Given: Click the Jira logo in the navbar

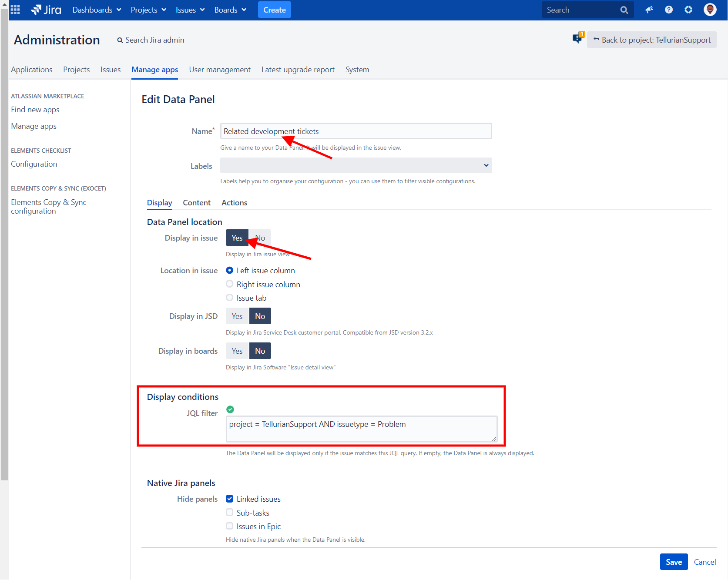Looking at the screenshot, I should [45, 10].
